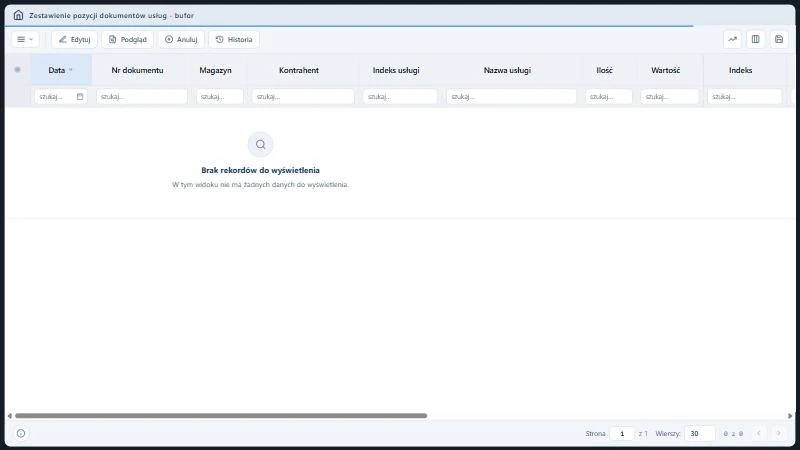Click the Anuluj button
The height and width of the screenshot is (450, 800).
(181, 39)
